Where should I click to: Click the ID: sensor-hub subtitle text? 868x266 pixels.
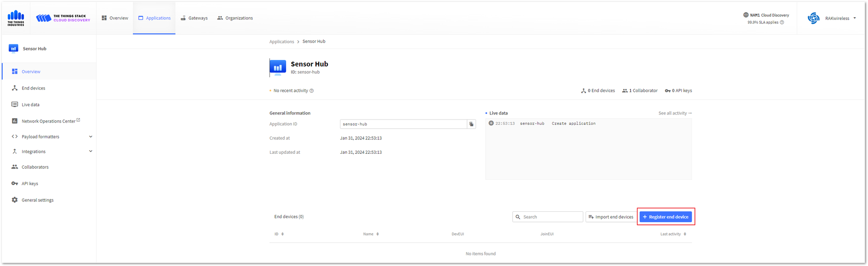point(305,72)
